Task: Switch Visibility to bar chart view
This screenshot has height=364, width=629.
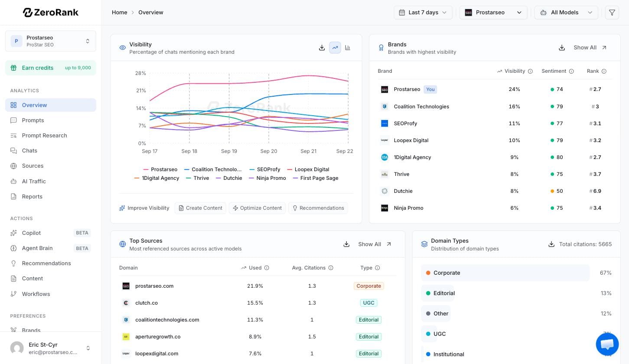Action: click(x=348, y=48)
